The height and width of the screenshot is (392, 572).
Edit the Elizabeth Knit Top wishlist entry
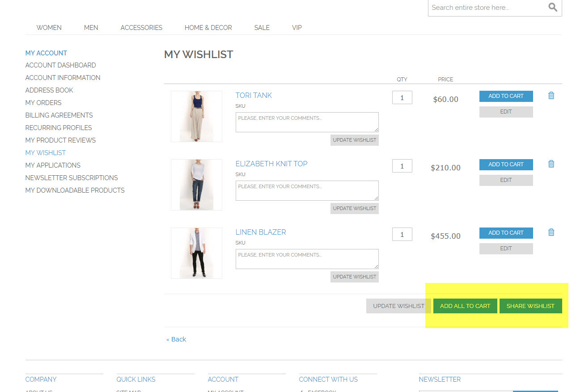506,180
